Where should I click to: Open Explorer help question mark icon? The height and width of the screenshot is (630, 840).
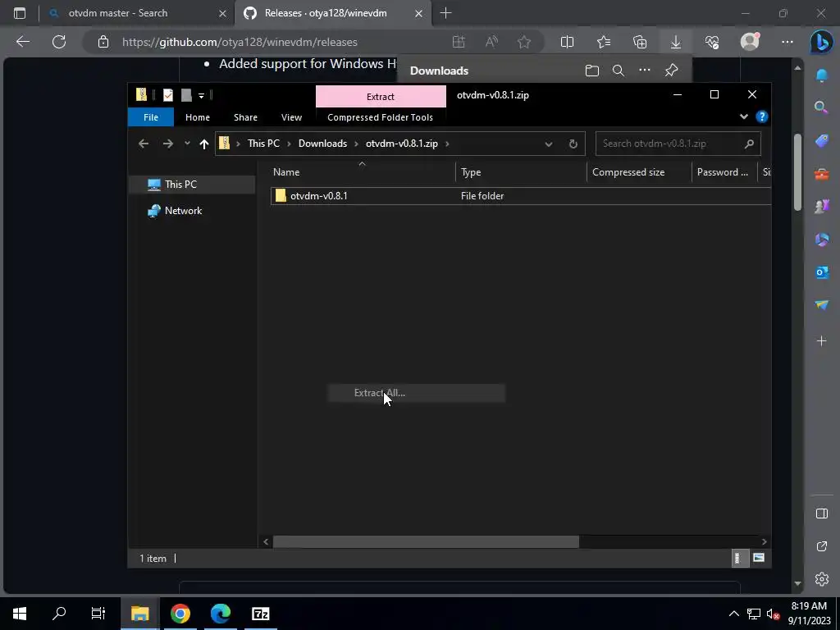pos(761,116)
